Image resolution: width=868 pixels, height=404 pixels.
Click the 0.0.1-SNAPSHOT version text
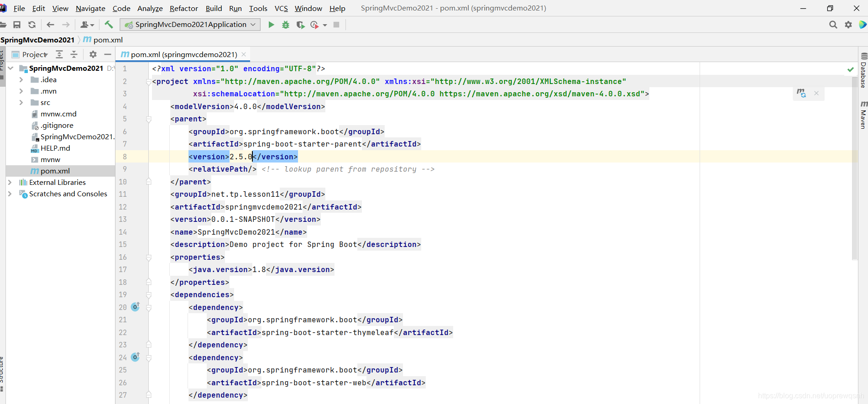tap(243, 220)
